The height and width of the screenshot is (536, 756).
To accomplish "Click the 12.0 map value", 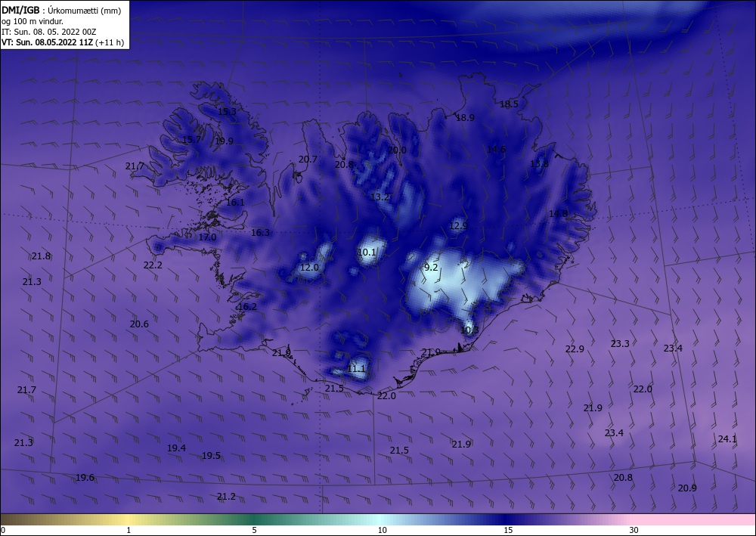I will click(309, 267).
